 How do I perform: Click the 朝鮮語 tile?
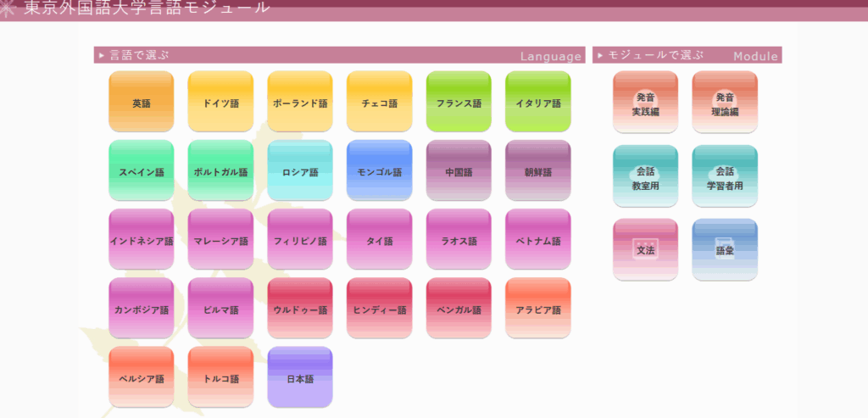[x=538, y=170]
